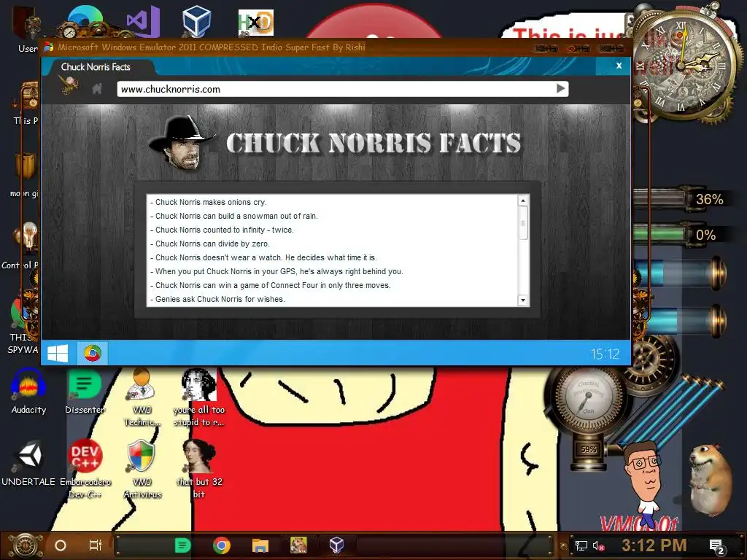Open the VMO Technician desktop icon

pyautogui.click(x=142, y=397)
